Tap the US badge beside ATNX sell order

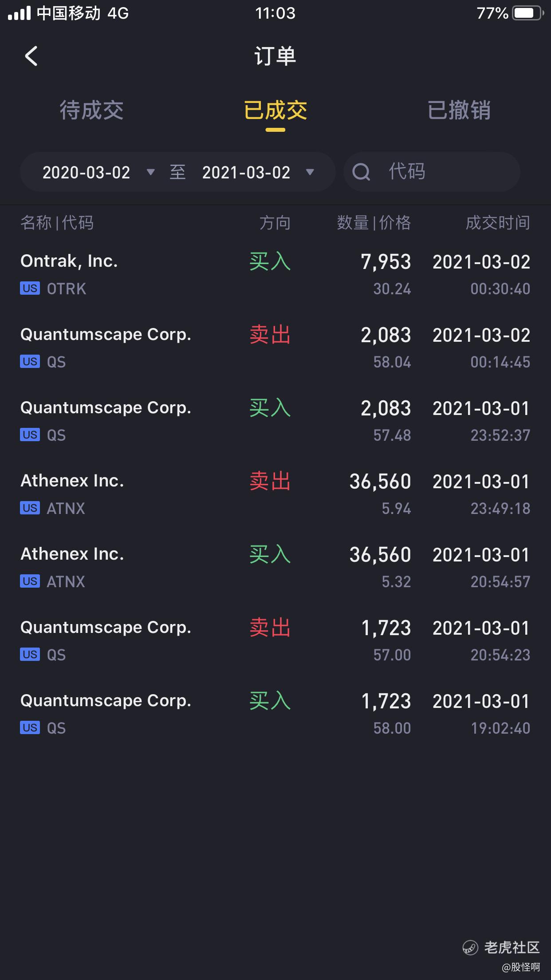pos(30,508)
